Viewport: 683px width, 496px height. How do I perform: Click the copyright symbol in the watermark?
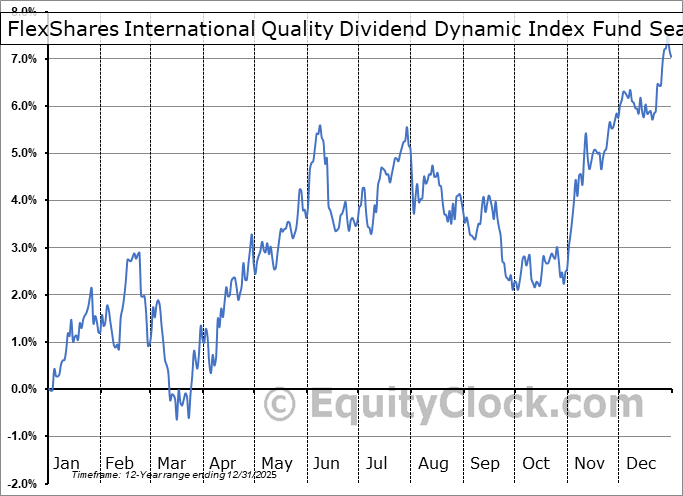pyautogui.click(x=279, y=405)
